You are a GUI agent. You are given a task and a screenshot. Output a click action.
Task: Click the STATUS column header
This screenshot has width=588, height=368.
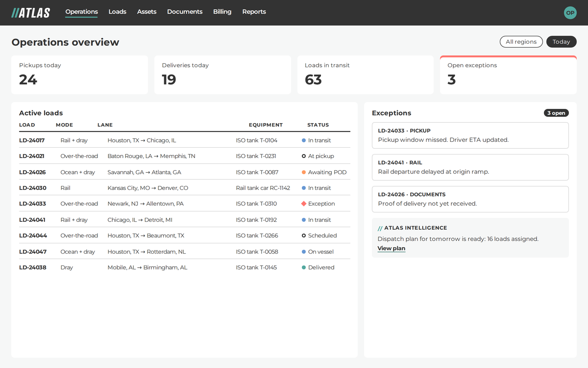tap(318, 125)
